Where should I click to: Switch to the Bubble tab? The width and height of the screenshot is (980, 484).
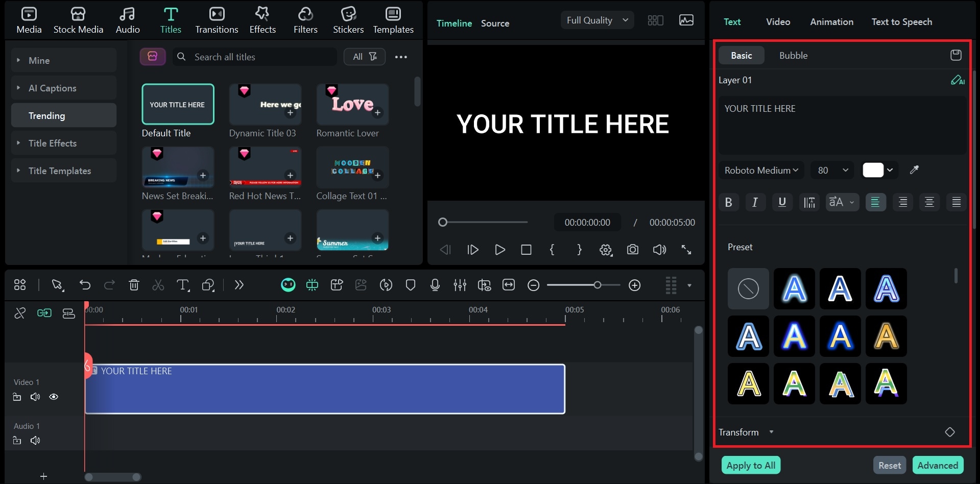coord(793,55)
